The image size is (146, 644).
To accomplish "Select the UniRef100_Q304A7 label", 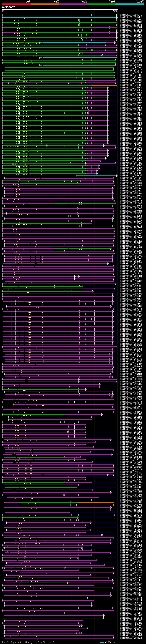I will coord(131,467).
